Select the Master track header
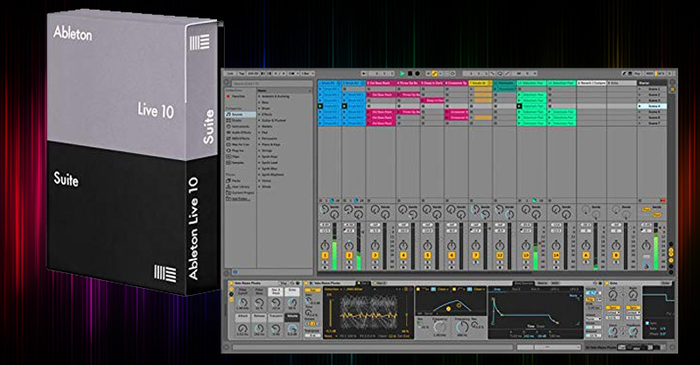The height and width of the screenshot is (365, 700). point(653,83)
